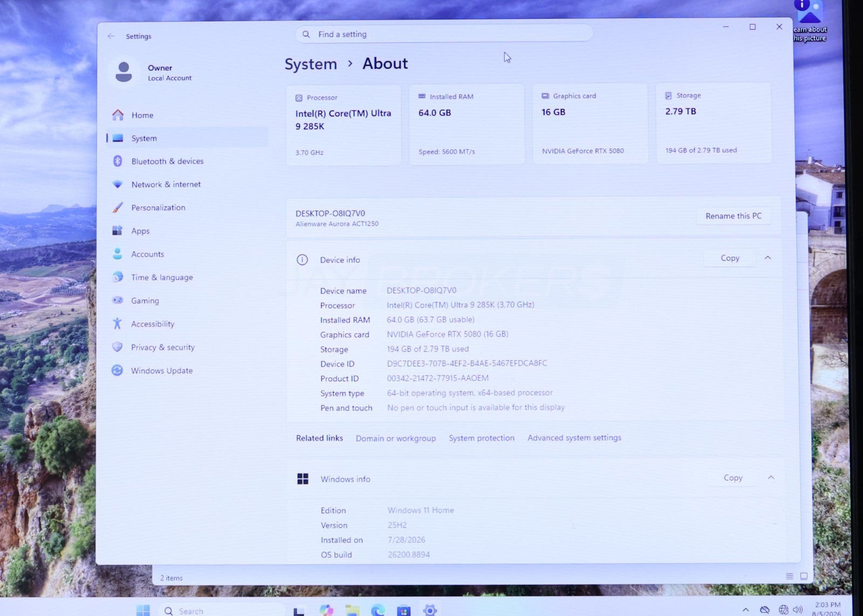This screenshot has width=863, height=616.
Task: Open Microsoft Store from the taskbar
Action: click(x=403, y=611)
